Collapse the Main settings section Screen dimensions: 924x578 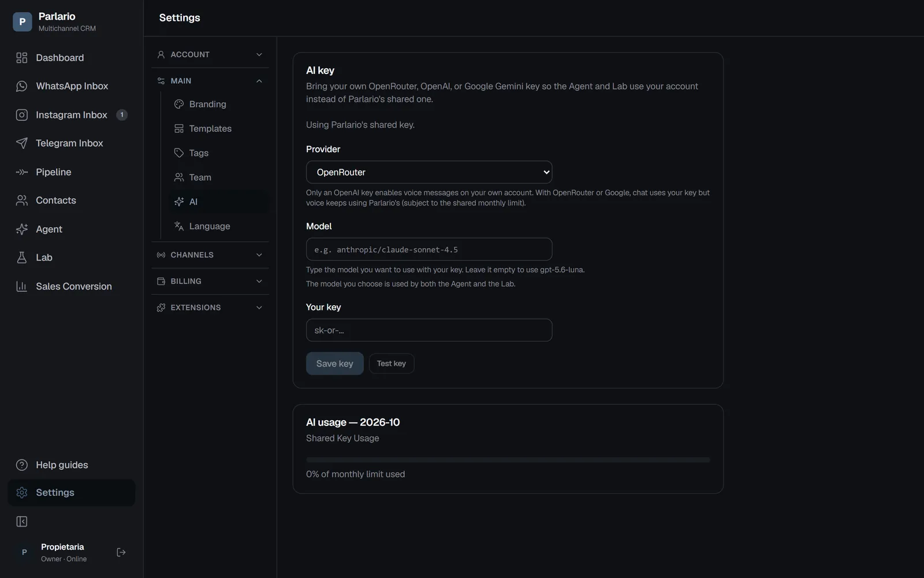(210, 81)
